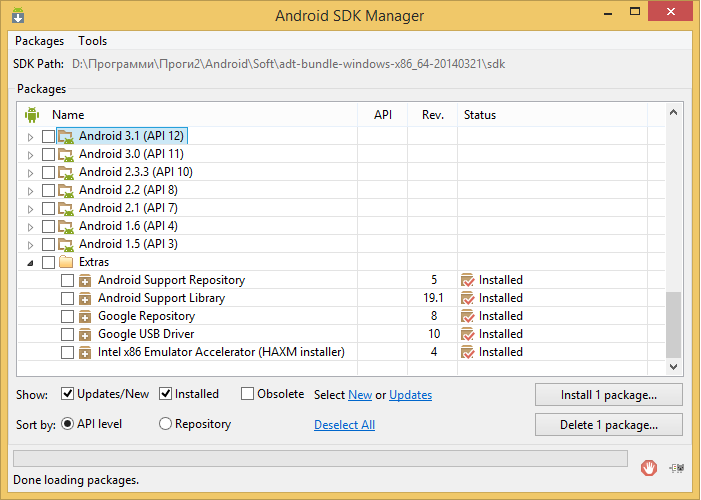Select the API level sort option
Image resolution: width=701 pixels, height=500 pixels.
pos(68,424)
